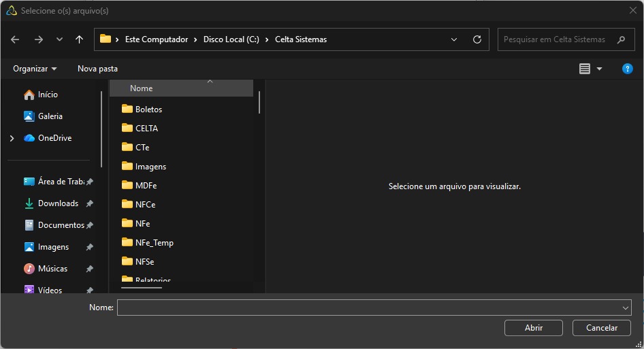
Task: Go up one folder level
Action: point(79,39)
